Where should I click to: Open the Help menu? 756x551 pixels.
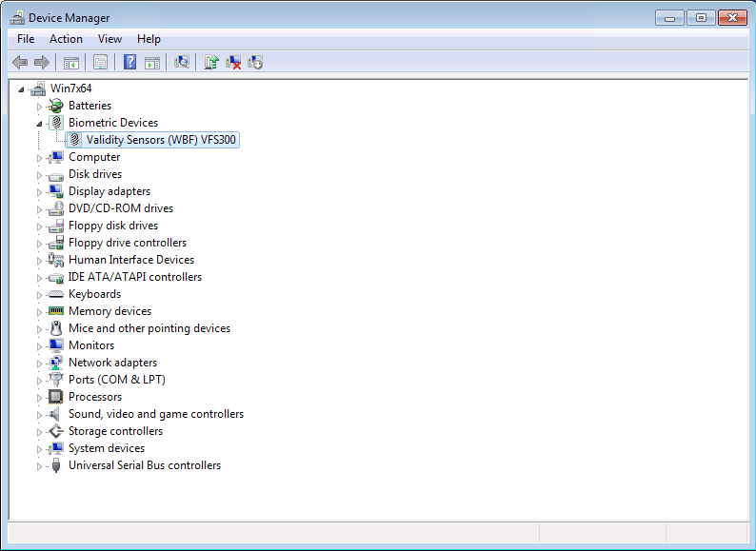[149, 39]
